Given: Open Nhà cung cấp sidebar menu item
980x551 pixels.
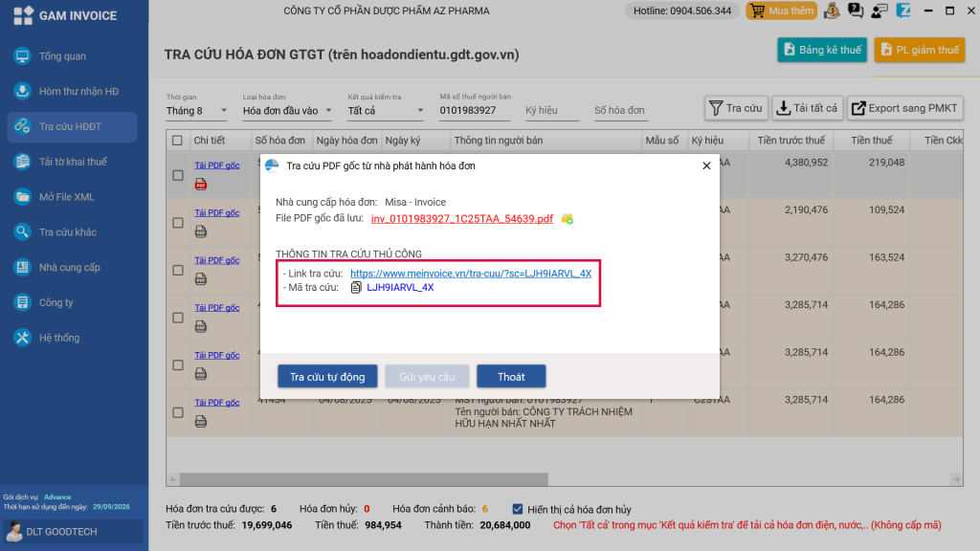Looking at the screenshot, I should point(69,268).
